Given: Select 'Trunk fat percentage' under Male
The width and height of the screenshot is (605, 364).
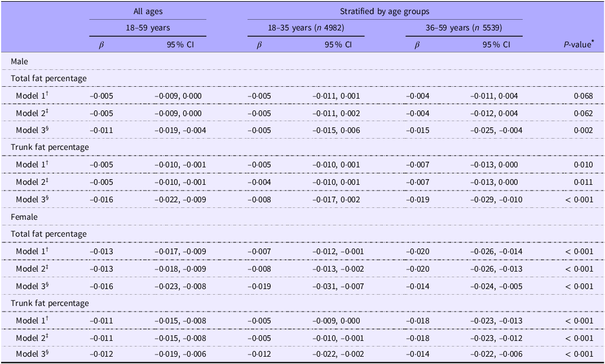Looking at the screenshot, I should pyautogui.click(x=50, y=147).
